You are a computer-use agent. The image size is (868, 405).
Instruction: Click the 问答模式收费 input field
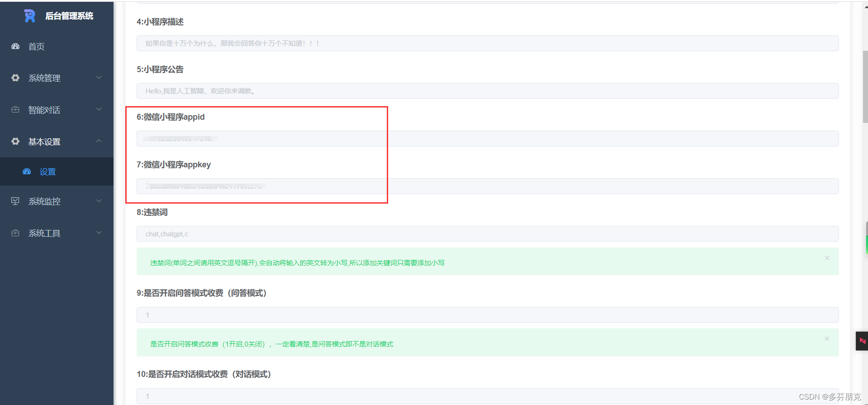[x=488, y=315]
